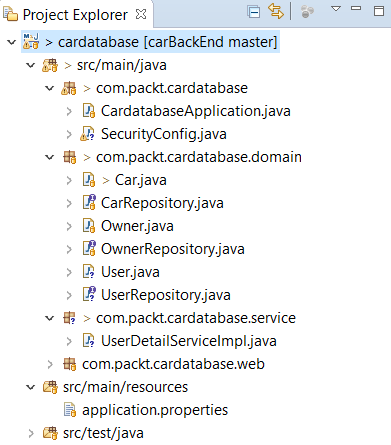The width and height of the screenshot is (391, 445).
Task: Select com.packt.cardatabase.service label
Action: [196, 318]
